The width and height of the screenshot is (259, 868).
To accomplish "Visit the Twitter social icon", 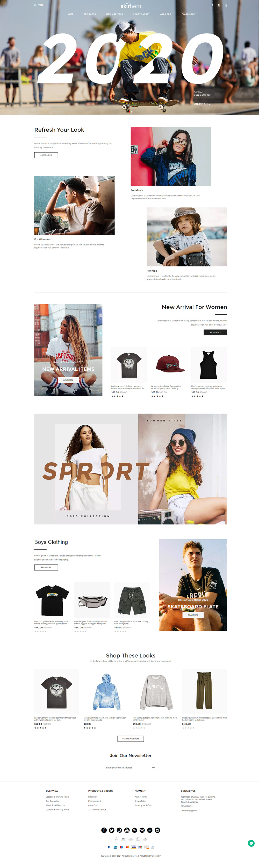I will coord(111,830).
